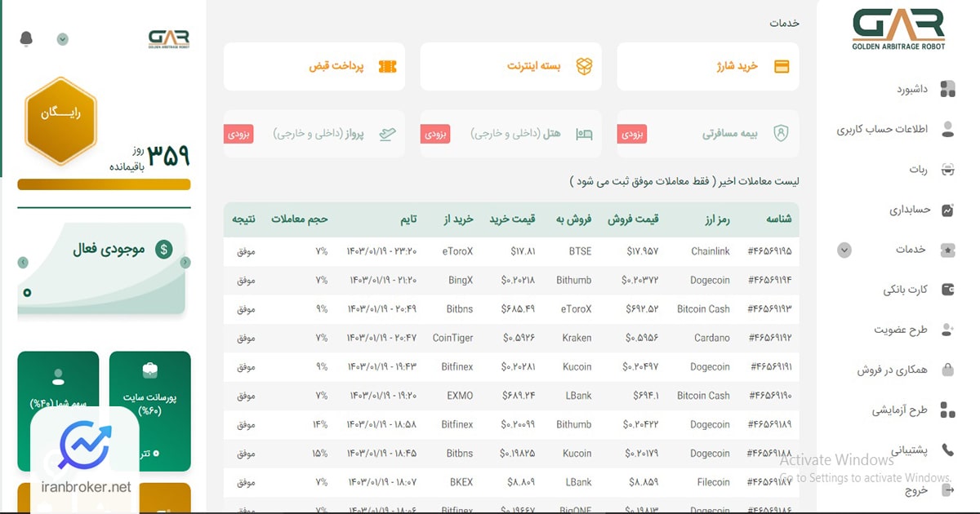Open اطلاعات حساب کاربری account info

882,129
